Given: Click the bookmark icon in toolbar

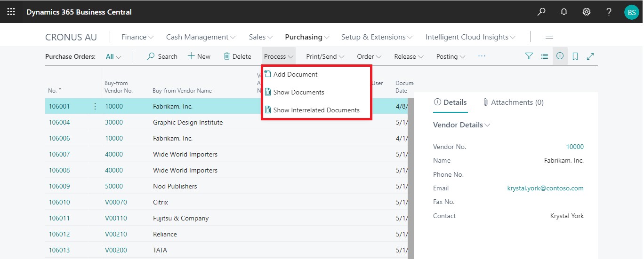Looking at the screenshot, I should coord(575,56).
